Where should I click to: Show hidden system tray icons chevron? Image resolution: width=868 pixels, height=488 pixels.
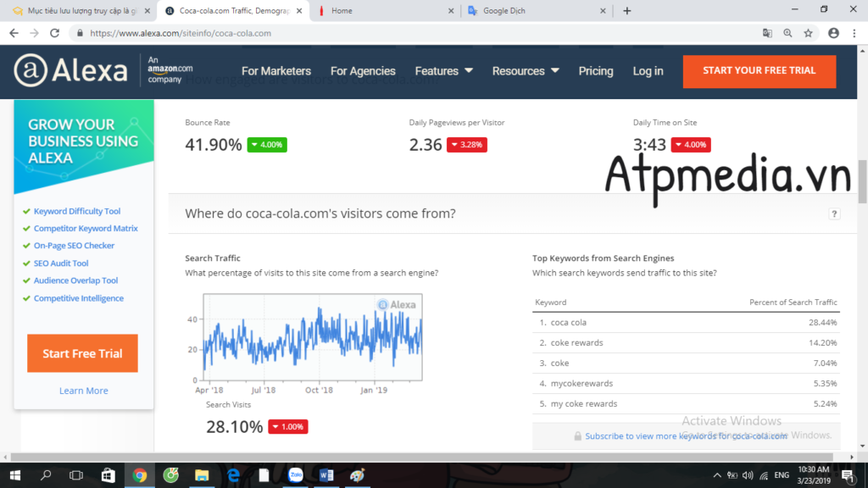coord(717,475)
